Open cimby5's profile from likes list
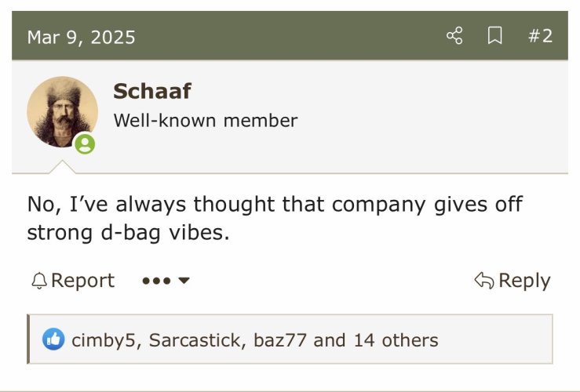This screenshot has height=392, width=580. (103, 340)
